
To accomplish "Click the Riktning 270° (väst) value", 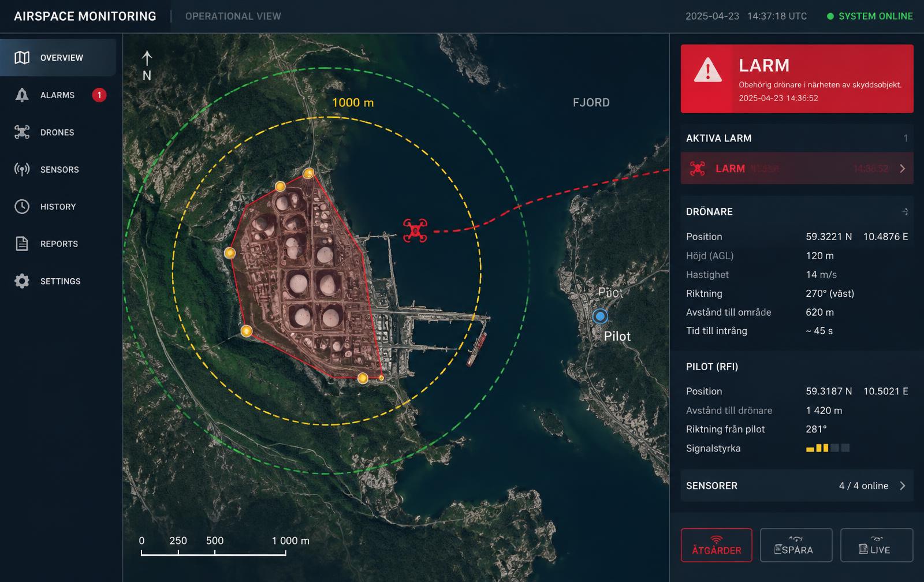I will tap(830, 293).
